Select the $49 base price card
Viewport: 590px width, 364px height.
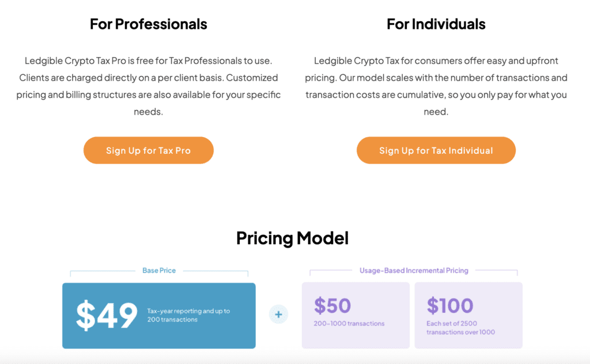(x=159, y=316)
